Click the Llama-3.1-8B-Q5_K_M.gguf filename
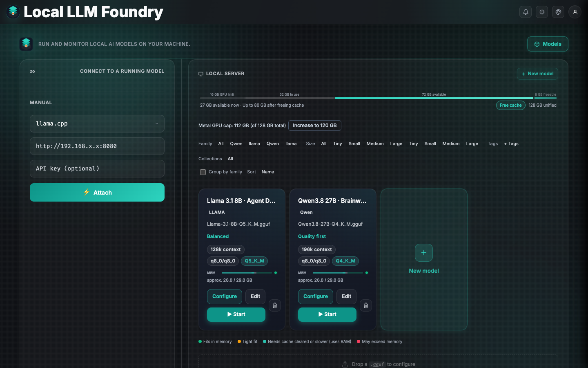588x368 pixels. pos(238,224)
